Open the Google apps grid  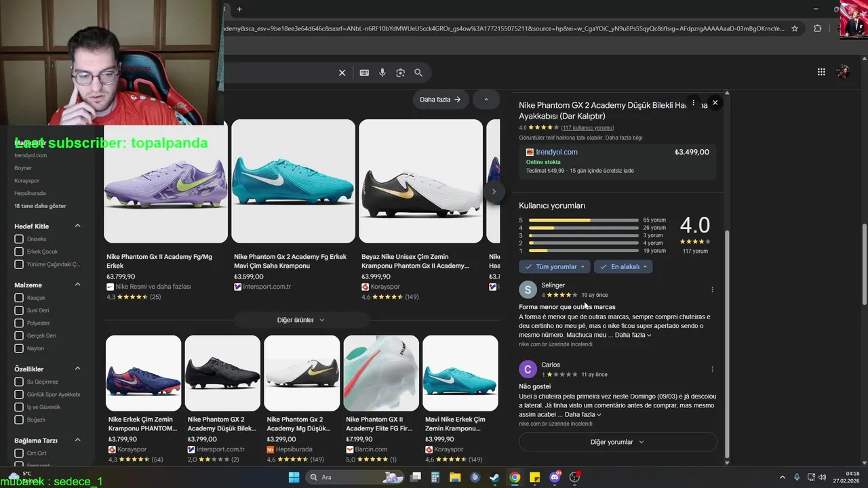[821, 72]
